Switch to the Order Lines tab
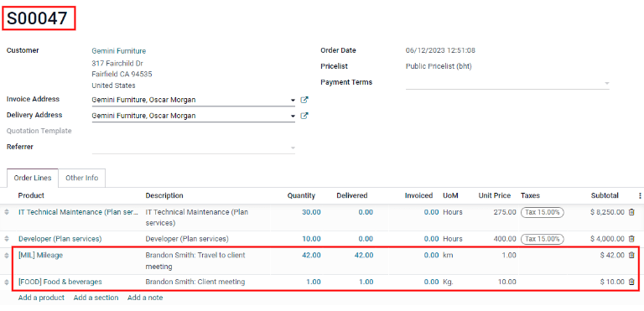Image resolution: width=644 pixels, height=311 pixels. pos(33,178)
